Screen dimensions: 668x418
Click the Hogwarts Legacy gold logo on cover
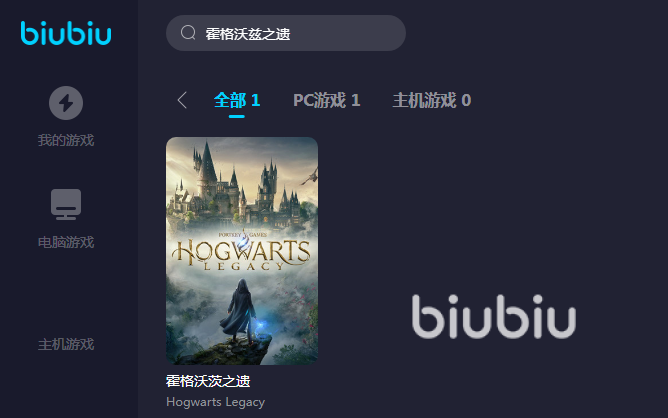point(241,253)
